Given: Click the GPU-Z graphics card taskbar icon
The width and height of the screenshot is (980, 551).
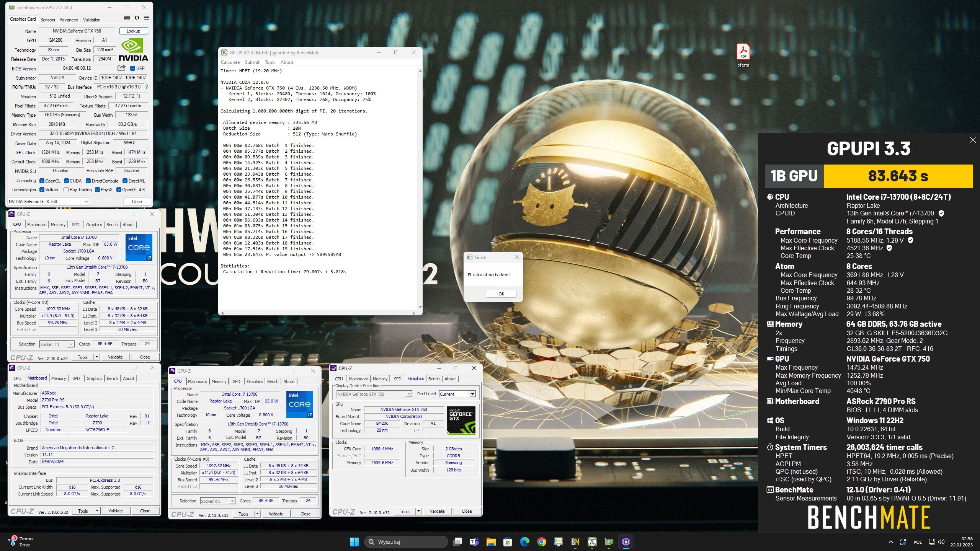Looking at the screenshot, I should (609, 542).
